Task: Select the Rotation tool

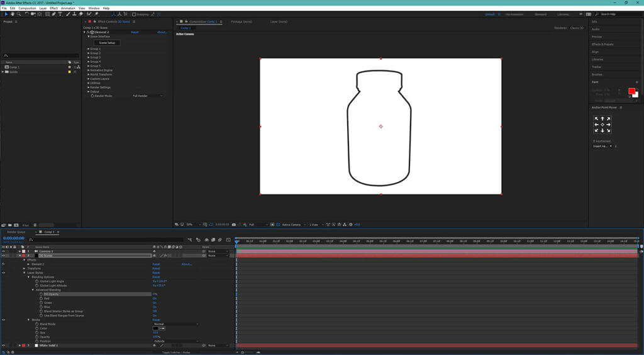Action: tap(26, 14)
